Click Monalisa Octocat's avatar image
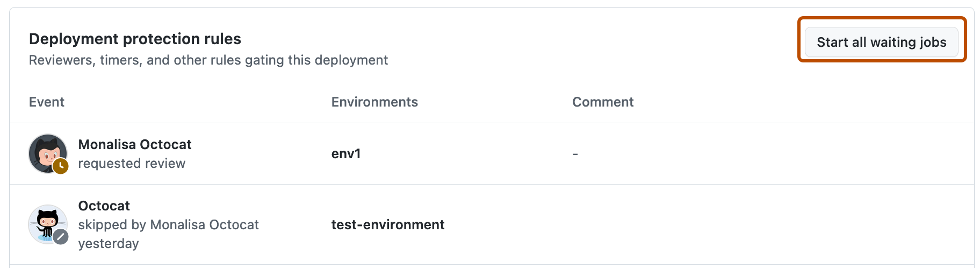Screen dimensions: 980x268 [x=46, y=152]
